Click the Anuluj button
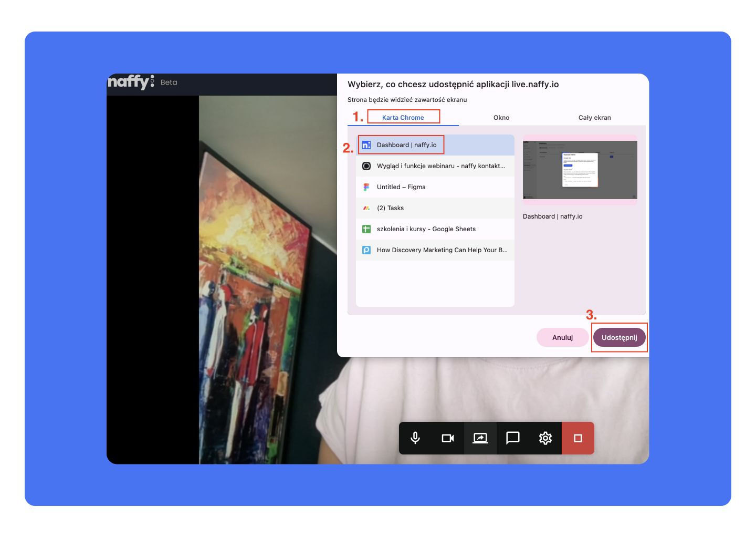Image resolution: width=756 pixels, height=538 pixels. [x=562, y=337]
